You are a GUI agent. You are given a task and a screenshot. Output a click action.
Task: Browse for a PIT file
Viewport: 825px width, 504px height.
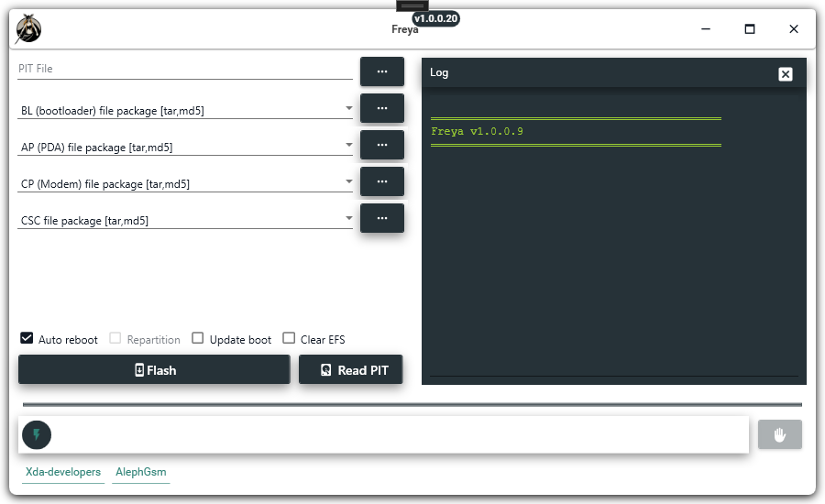[382, 71]
